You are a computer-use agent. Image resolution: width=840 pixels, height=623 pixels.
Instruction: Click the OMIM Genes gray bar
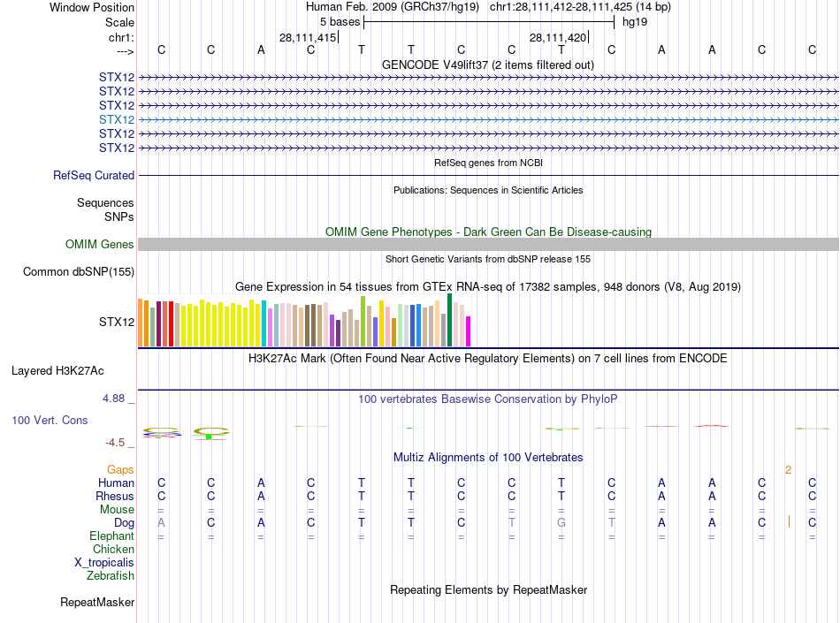coord(488,244)
